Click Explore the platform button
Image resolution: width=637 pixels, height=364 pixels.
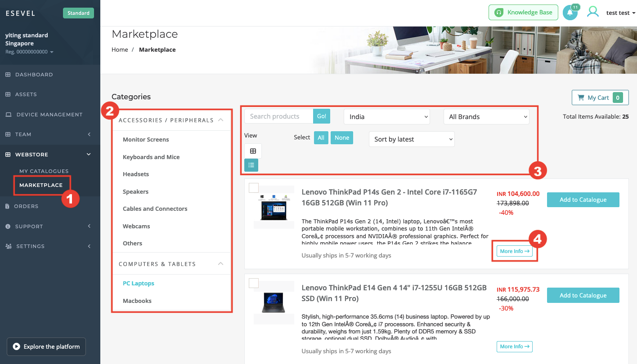click(x=46, y=346)
